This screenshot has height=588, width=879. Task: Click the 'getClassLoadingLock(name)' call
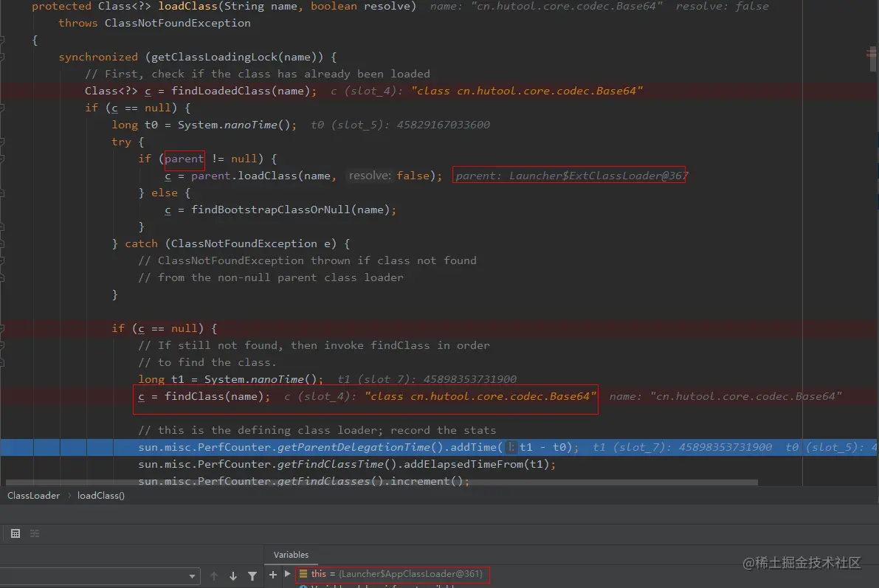(x=237, y=57)
